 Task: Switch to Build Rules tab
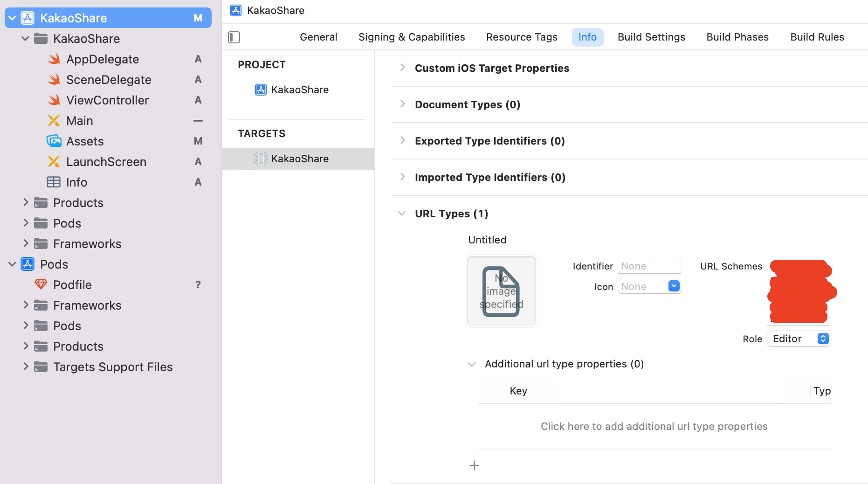coord(817,37)
